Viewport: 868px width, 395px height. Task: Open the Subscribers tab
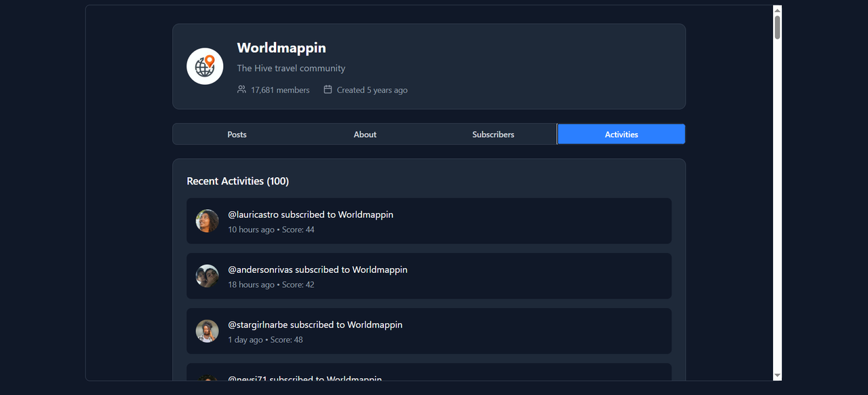(493, 134)
